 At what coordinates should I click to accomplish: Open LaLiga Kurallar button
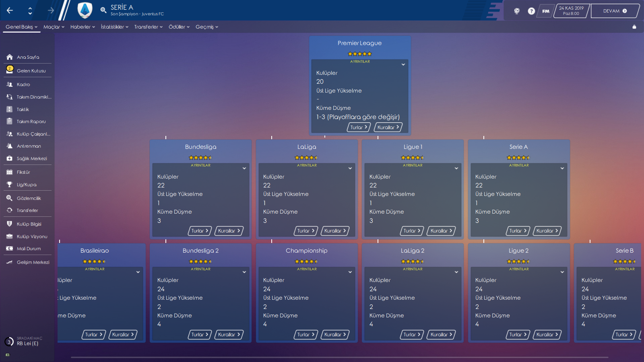[x=335, y=231]
